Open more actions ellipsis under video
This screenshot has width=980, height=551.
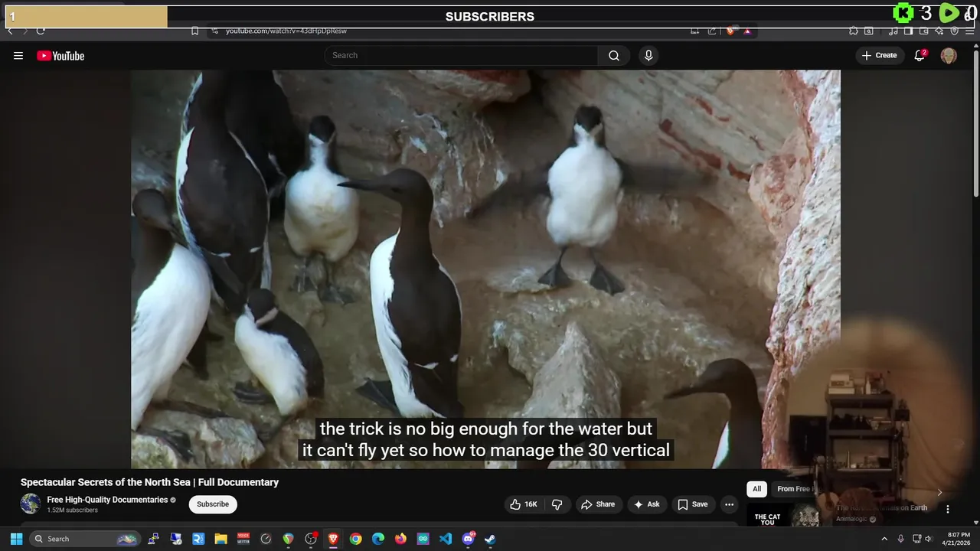(729, 504)
